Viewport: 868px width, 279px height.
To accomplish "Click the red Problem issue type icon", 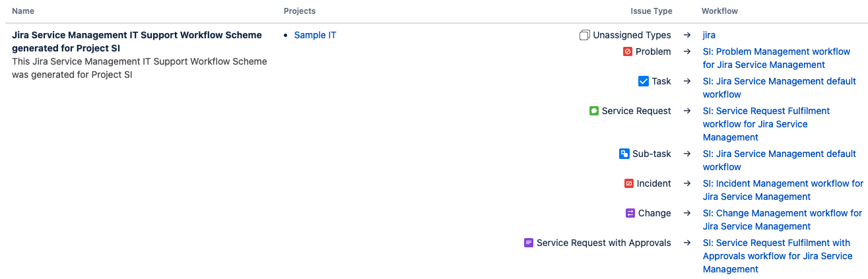I will coord(628,51).
